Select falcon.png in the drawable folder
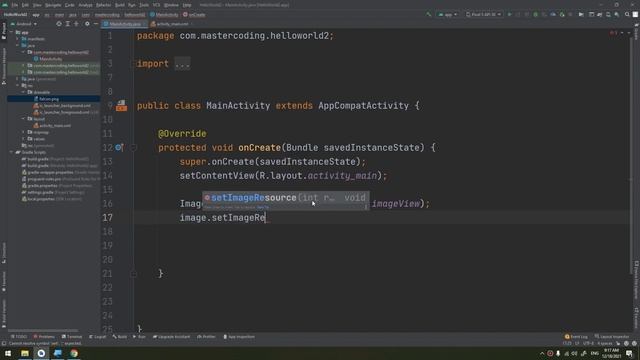Viewport: 640px width, 360px height. pos(49,99)
